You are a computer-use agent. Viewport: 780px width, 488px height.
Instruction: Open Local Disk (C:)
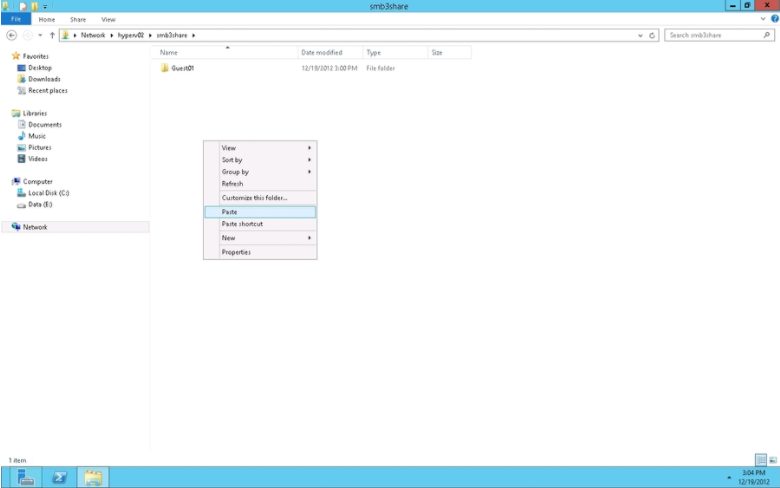(x=48, y=193)
